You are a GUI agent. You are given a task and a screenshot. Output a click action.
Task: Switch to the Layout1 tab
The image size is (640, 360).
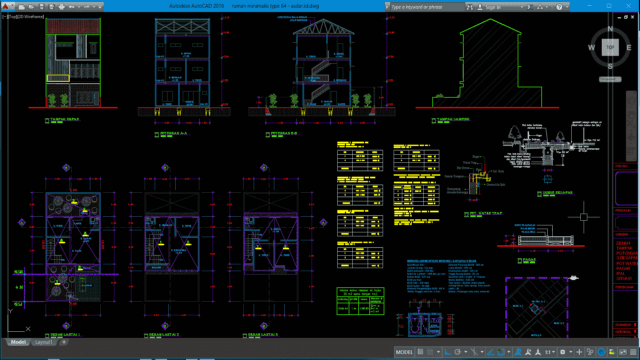click(x=44, y=342)
